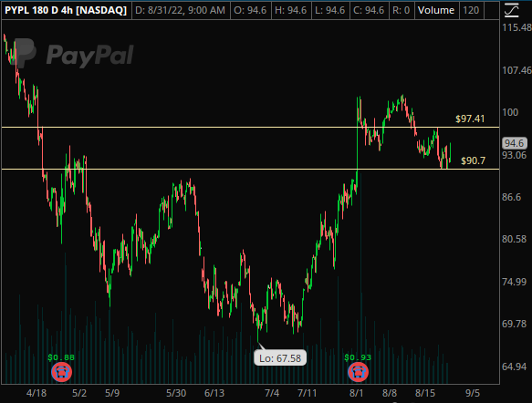
Task: Select the $97.41 horizontal price line label
Action: pyautogui.click(x=470, y=119)
